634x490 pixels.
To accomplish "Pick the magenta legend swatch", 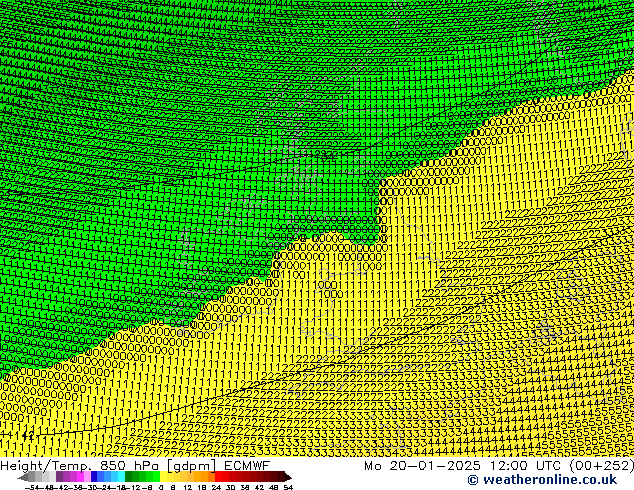I will coord(80,476).
